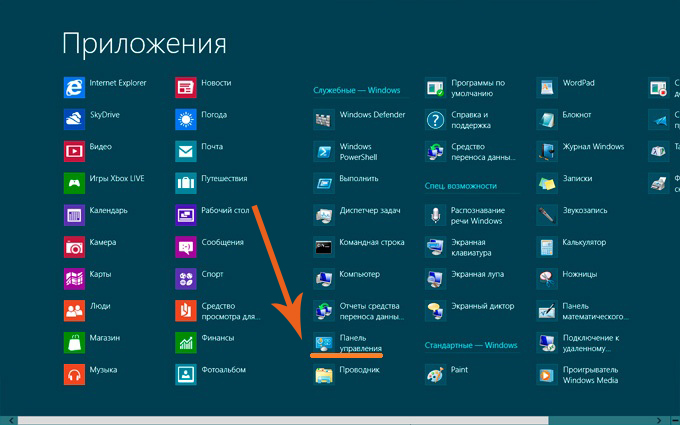Click the 'Проводник' label text
Viewport: 680px width, 425px height.
360,370
